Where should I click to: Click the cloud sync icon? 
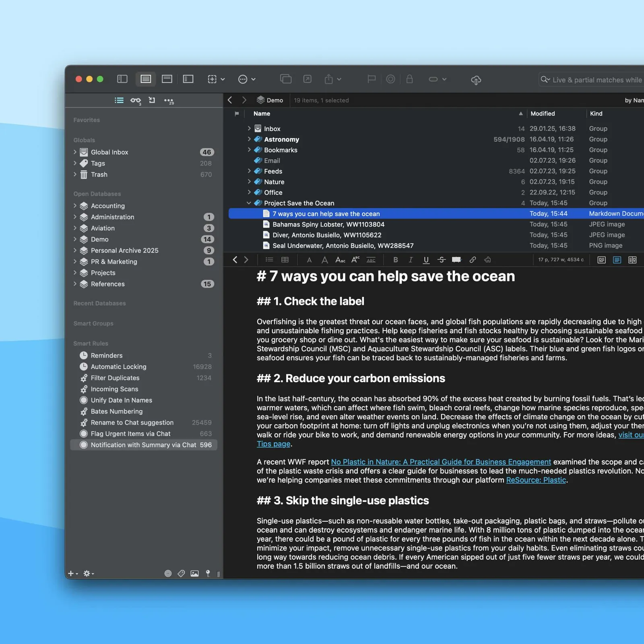476,80
